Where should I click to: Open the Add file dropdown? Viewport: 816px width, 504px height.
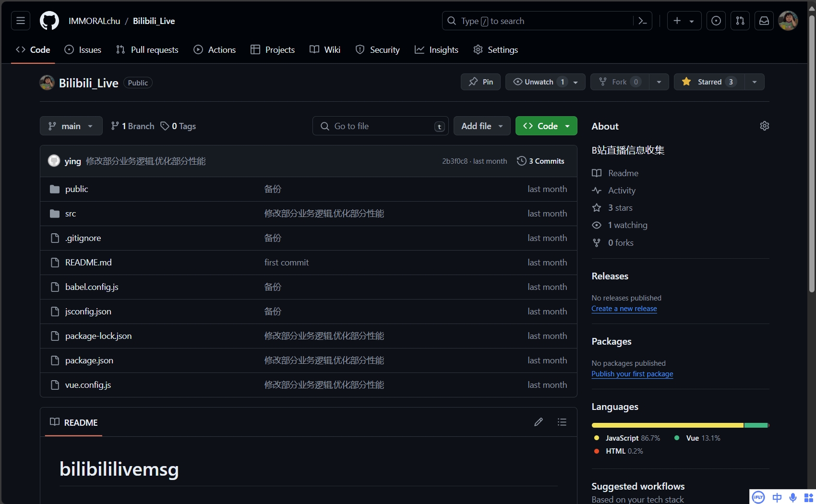coord(482,126)
